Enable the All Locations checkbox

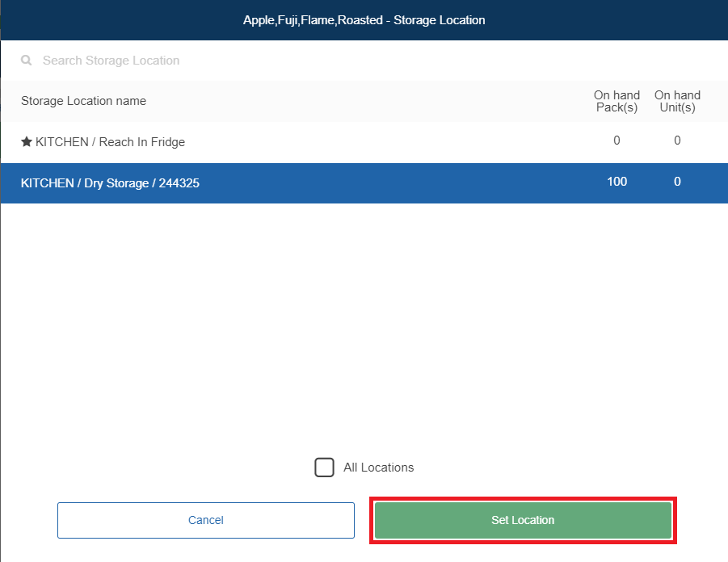click(324, 468)
